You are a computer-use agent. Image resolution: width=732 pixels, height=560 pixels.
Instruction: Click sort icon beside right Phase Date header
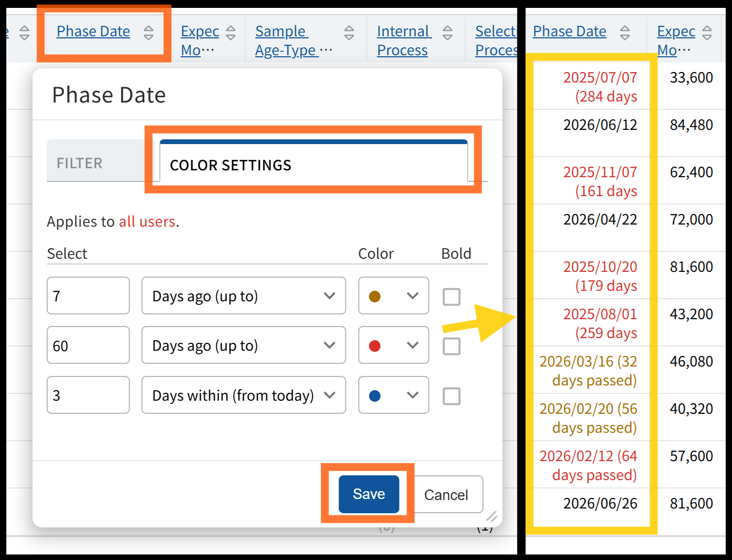click(x=625, y=33)
